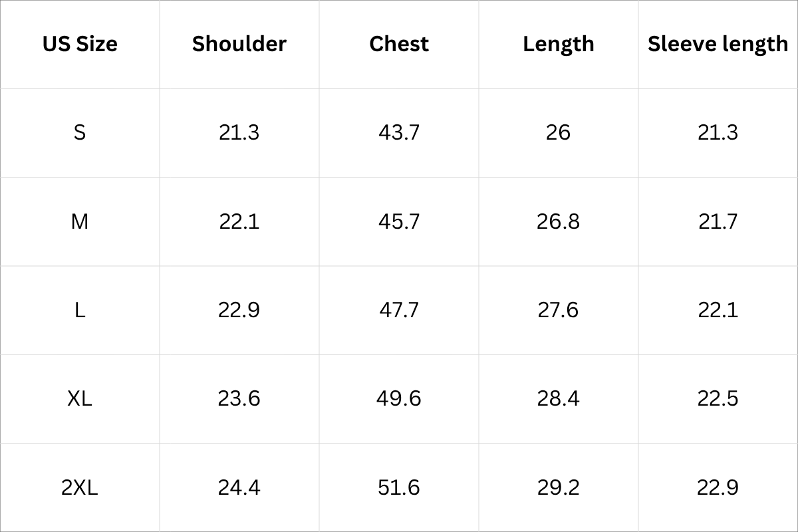Select length value 26 for size S

(559, 132)
